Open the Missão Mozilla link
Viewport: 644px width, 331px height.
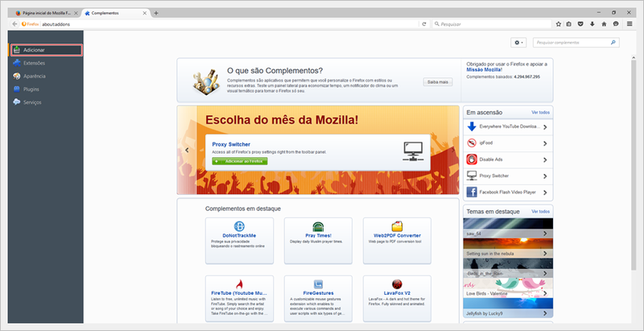pos(485,70)
